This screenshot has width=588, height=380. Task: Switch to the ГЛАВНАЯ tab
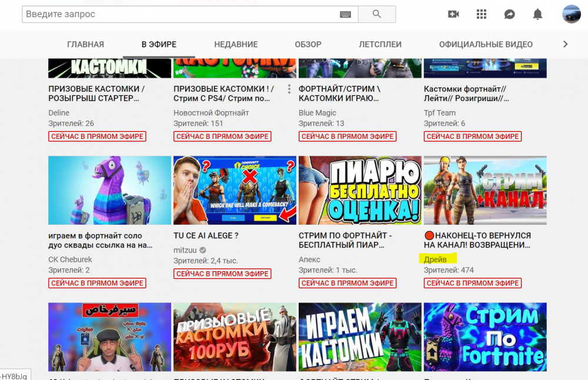(85, 44)
